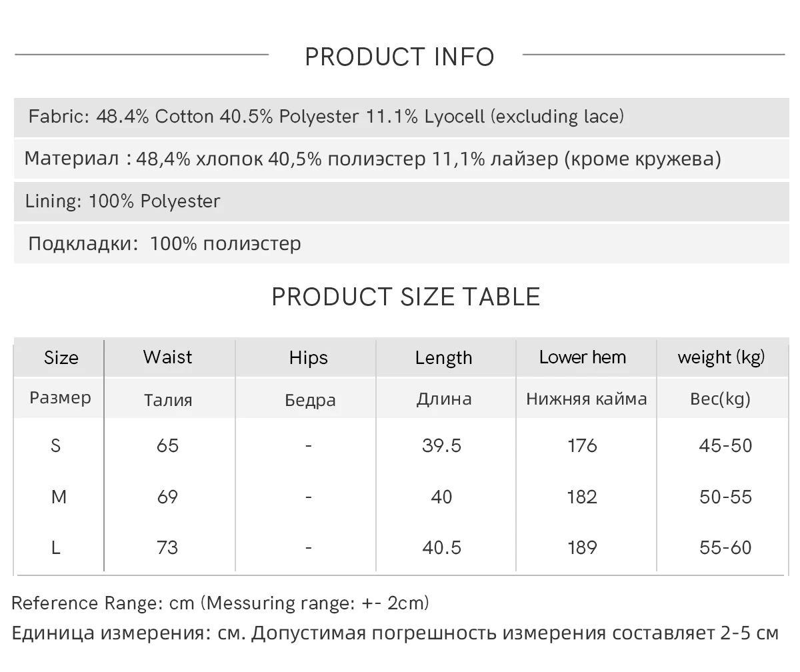The width and height of the screenshot is (800, 672).
Task: Select the Fabric composition row
Action: coord(401,117)
